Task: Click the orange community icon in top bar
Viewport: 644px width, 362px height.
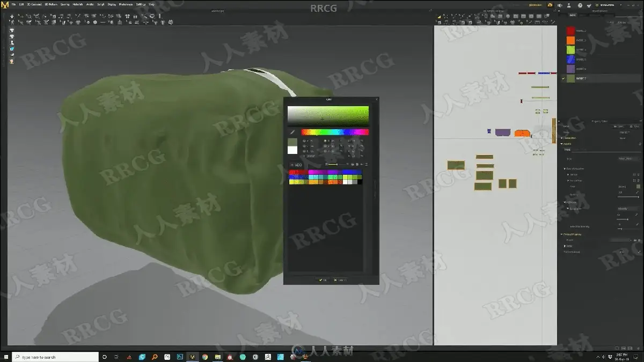Action: coord(550,4)
